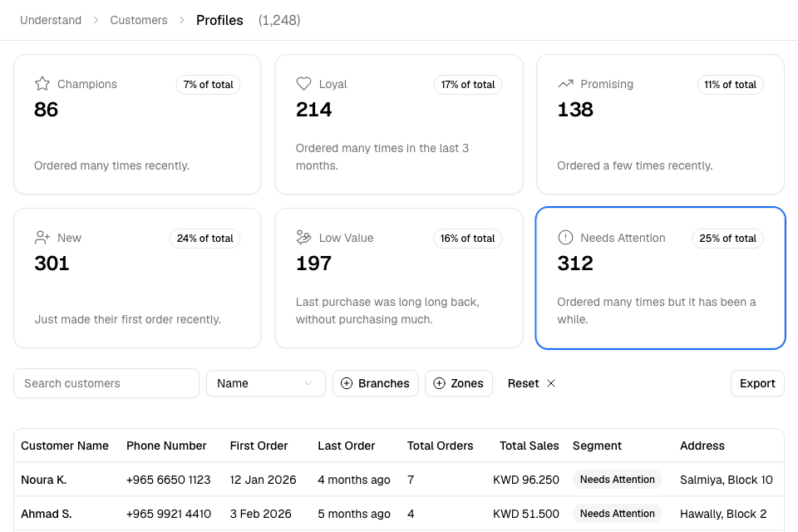Click the 4 months ago cell
This screenshot has width=798, height=532.
tap(354, 480)
